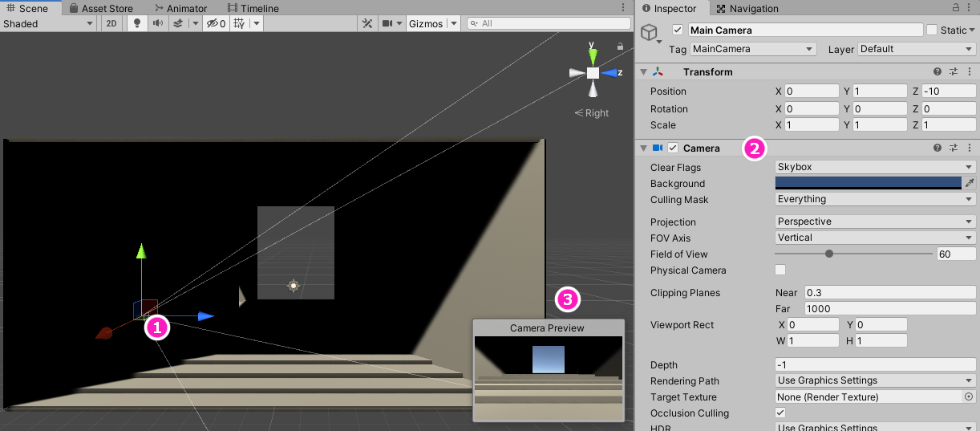
Task: Open the Clear Flags Skybox dropdown
Action: (875, 168)
